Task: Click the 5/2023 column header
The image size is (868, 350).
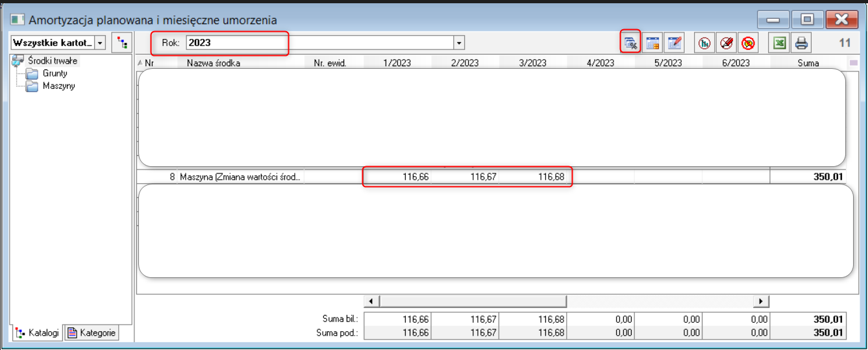Action: [x=668, y=63]
